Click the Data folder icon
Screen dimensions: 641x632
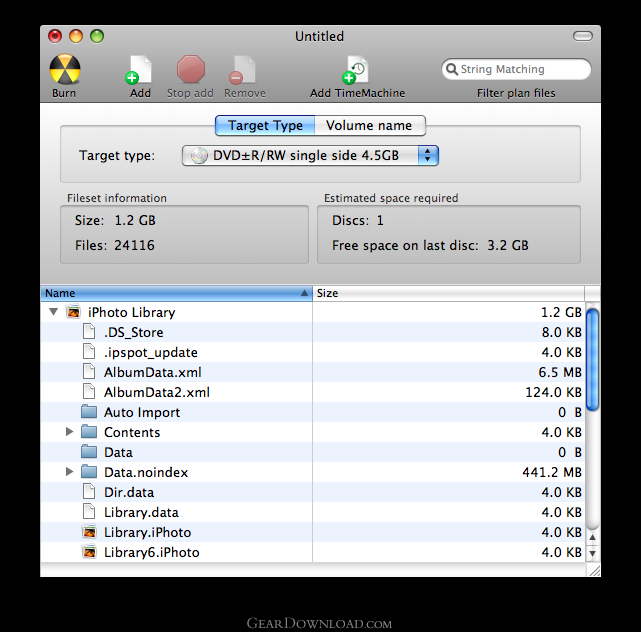point(89,452)
